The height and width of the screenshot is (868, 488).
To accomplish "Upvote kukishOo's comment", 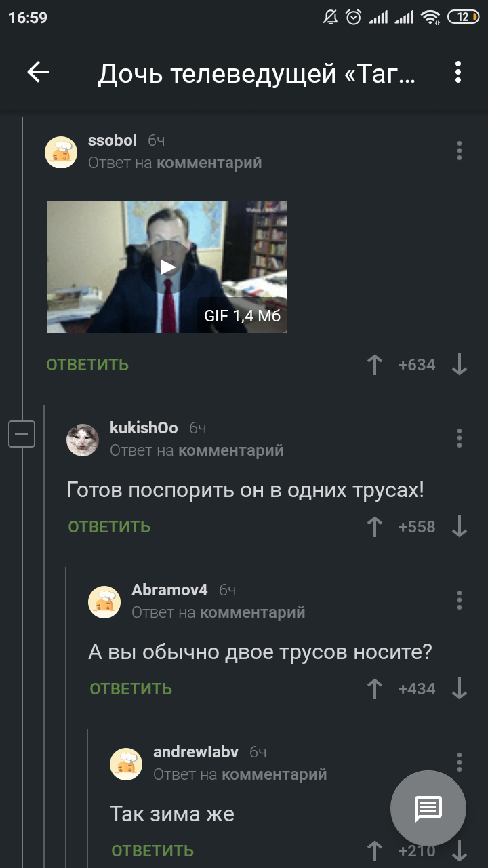I will (x=374, y=527).
